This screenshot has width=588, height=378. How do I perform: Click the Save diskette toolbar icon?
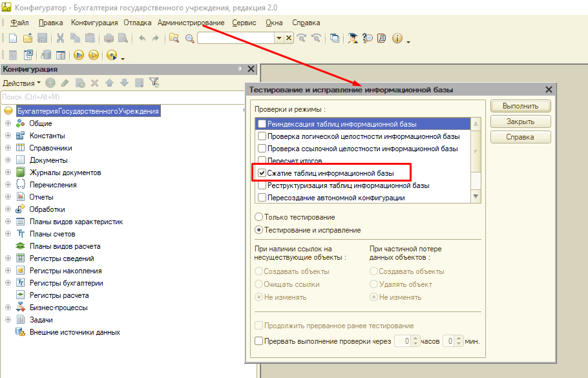43,38
